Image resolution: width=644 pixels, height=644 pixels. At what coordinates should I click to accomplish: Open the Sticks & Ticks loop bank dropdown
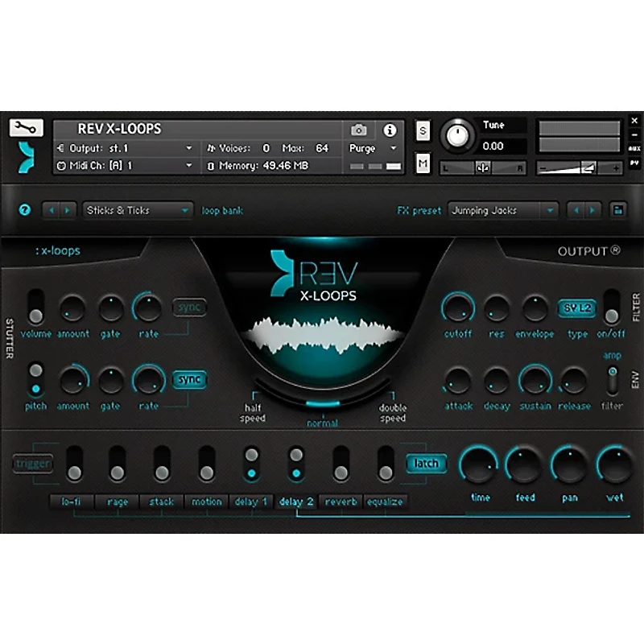pos(135,209)
